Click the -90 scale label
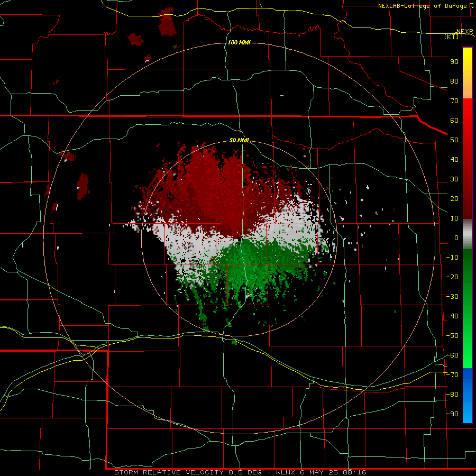This screenshot has height=476, width=476. (x=452, y=414)
